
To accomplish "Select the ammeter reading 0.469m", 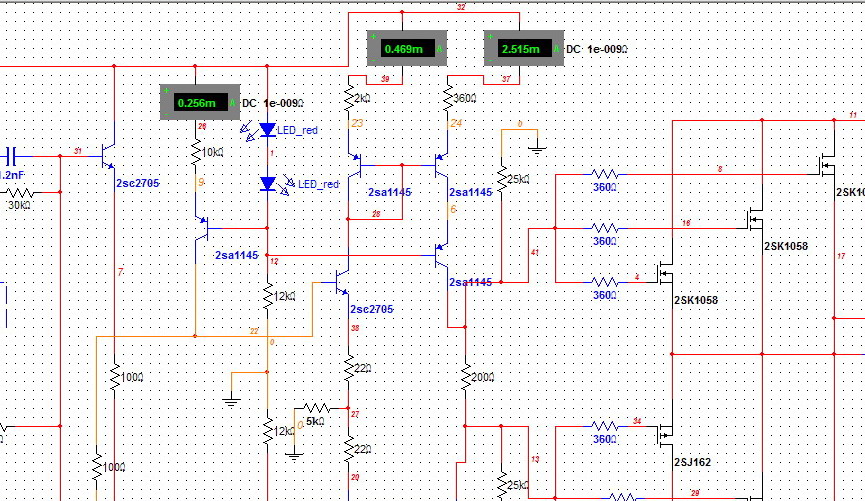I will (x=407, y=49).
